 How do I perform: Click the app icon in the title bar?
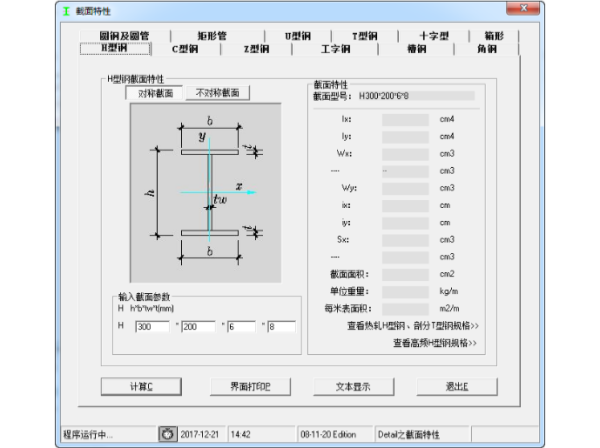[66, 9]
